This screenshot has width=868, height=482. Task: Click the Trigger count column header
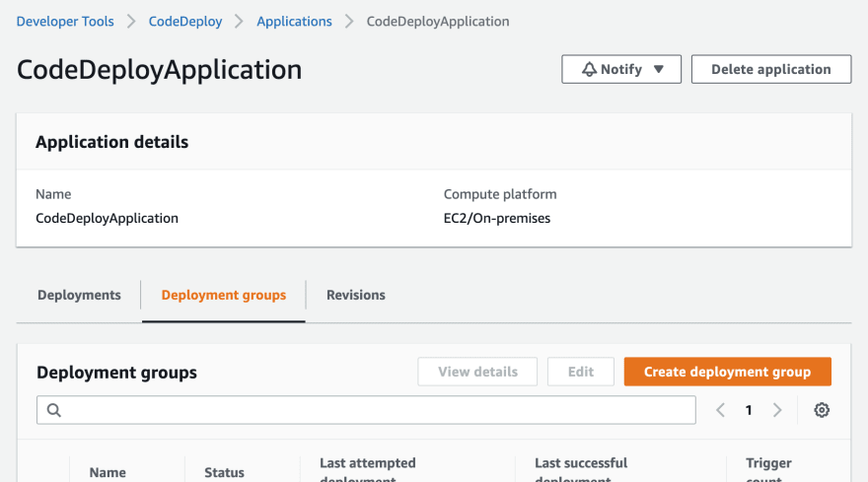[768, 469]
